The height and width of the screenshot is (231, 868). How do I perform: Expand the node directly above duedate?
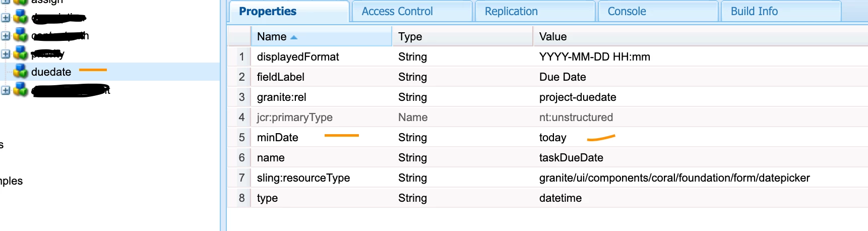[x=6, y=54]
